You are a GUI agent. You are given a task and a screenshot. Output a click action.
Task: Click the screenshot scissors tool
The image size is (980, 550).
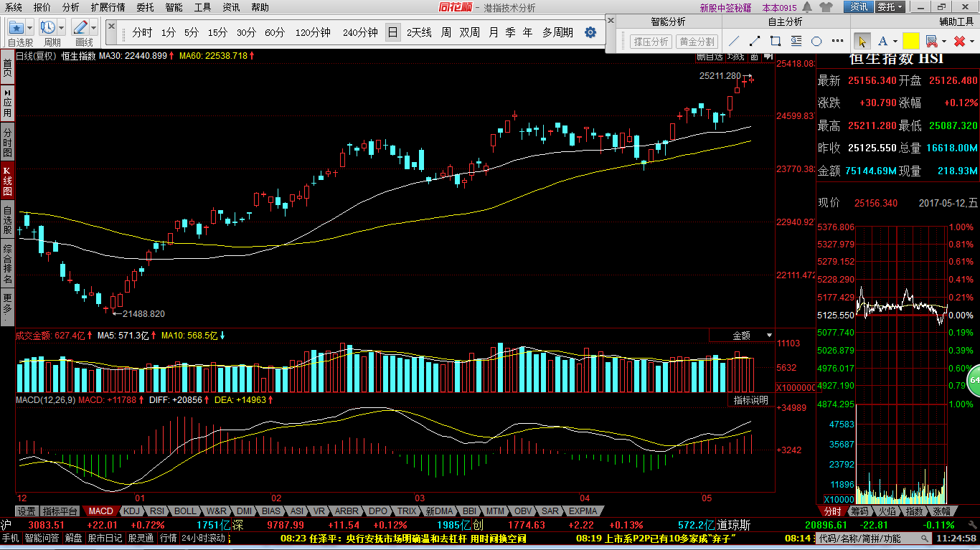(931, 41)
